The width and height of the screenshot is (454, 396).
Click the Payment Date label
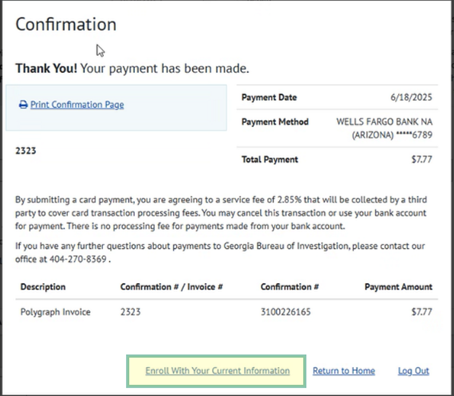pyautogui.click(x=269, y=97)
